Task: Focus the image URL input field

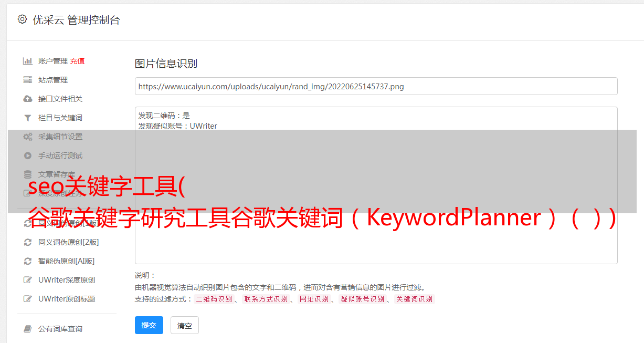Action: pos(376,86)
